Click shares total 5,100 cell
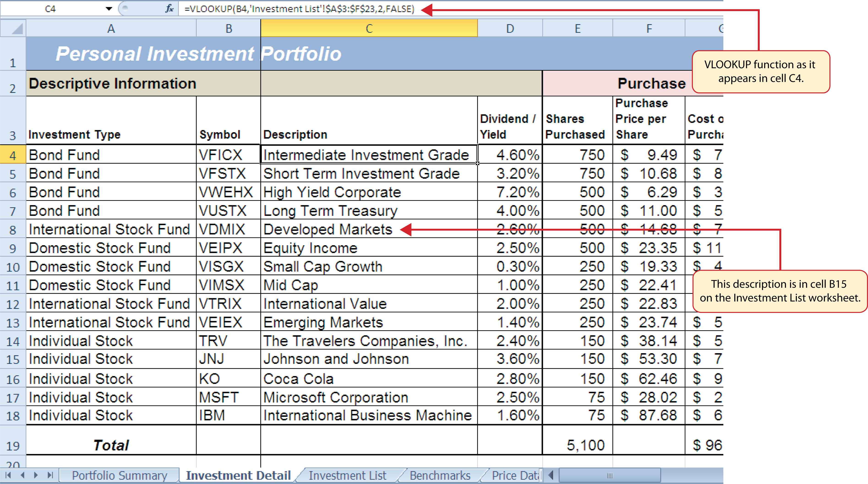 click(x=577, y=440)
